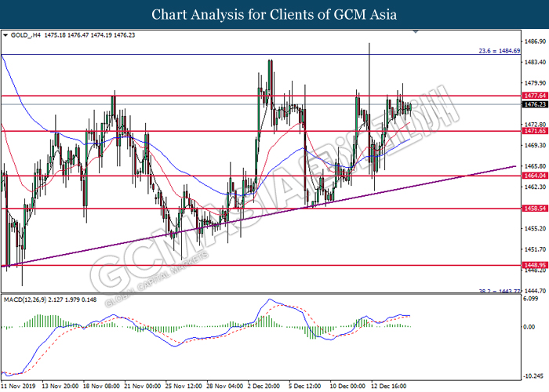
Task: Click the Chart Analysis title banner
Action: [274, 14]
